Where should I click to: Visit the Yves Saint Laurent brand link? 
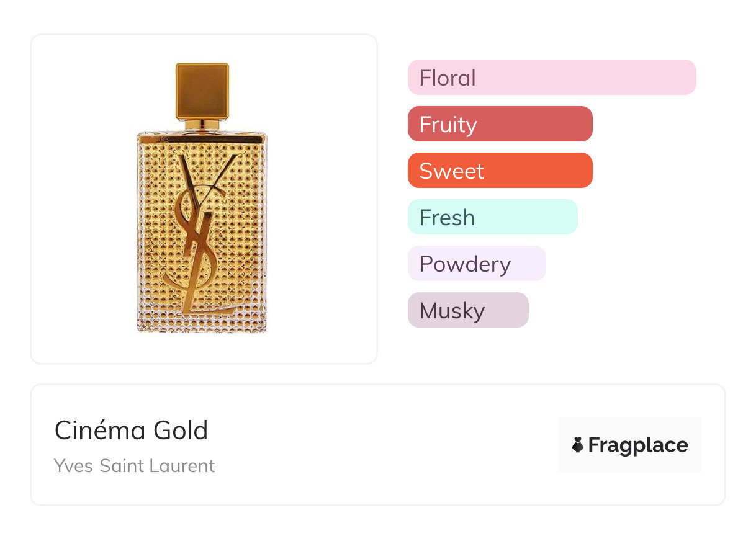(135, 465)
